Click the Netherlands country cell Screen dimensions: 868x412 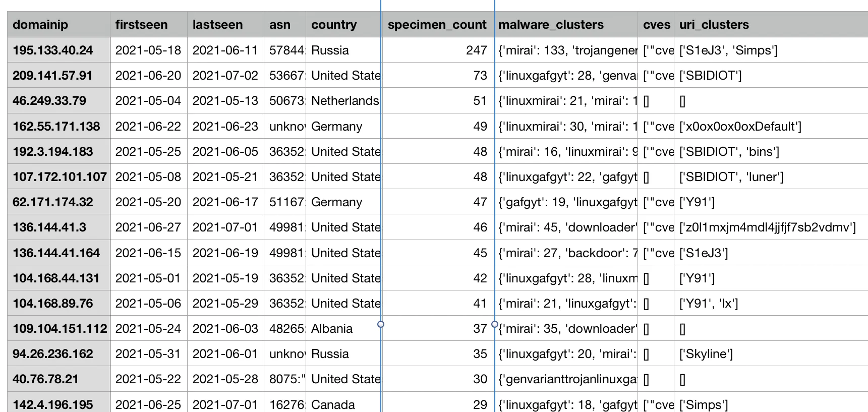344,101
